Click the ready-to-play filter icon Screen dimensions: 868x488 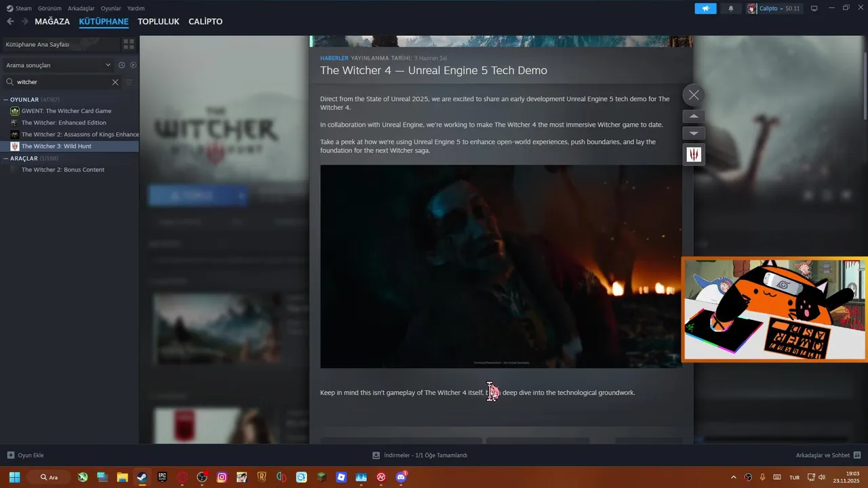(x=133, y=65)
